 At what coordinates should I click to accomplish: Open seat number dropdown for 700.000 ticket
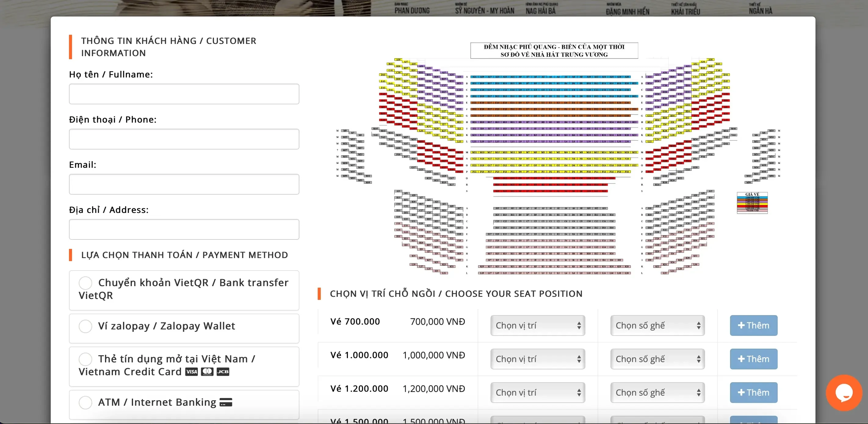point(657,325)
